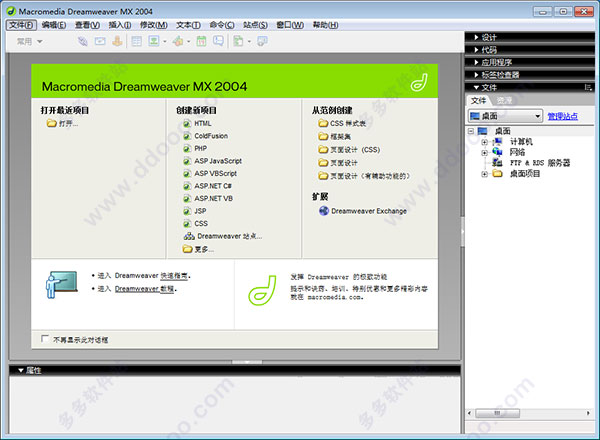Open the Dreamweaver Exchange link
The height and width of the screenshot is (440, 600).
point(363,211)
